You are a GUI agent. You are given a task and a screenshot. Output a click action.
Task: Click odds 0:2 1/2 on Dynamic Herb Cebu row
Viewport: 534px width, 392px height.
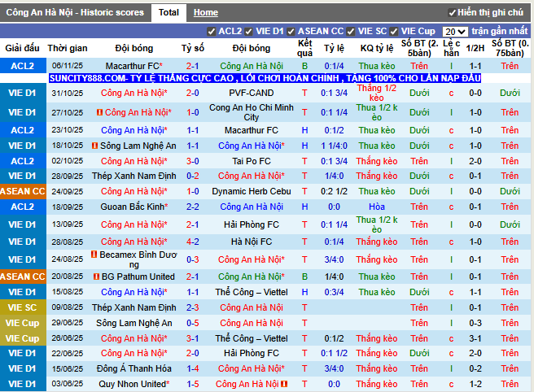pyautogui.click(x=334, y=191)
